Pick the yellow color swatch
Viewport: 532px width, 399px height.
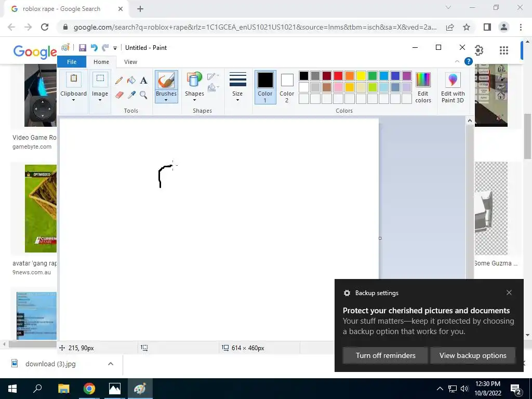click(x=361, y=76)
